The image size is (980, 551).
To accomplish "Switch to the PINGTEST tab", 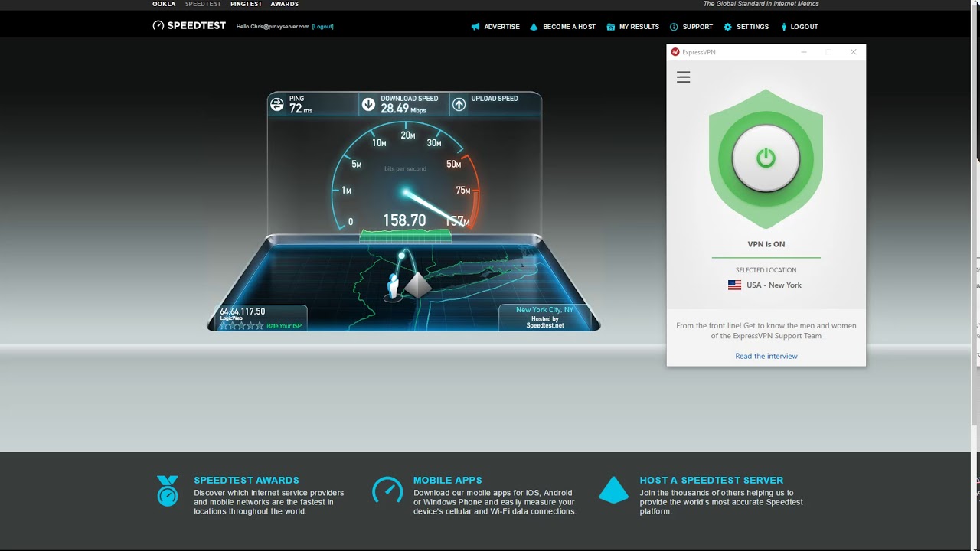I will pos(246,4).
